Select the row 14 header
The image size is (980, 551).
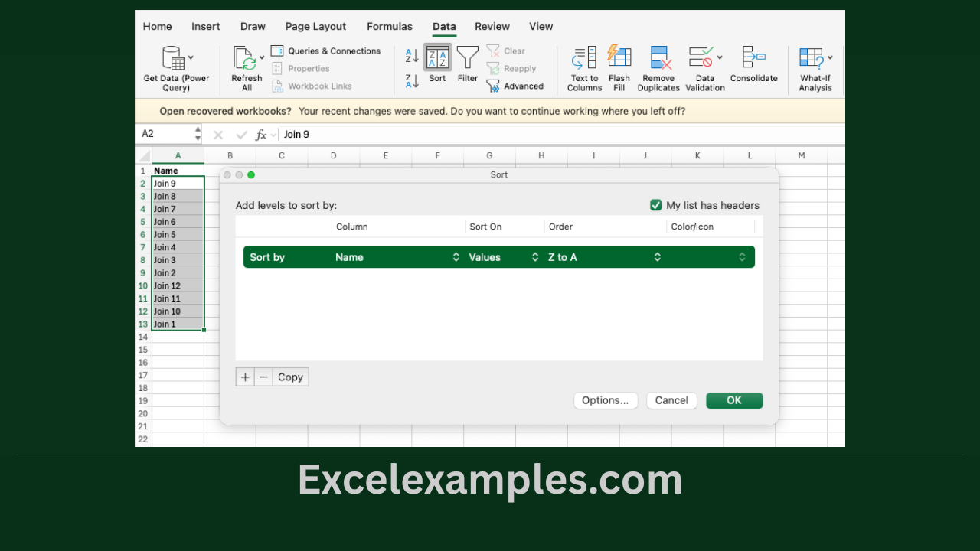click(143, 337)
